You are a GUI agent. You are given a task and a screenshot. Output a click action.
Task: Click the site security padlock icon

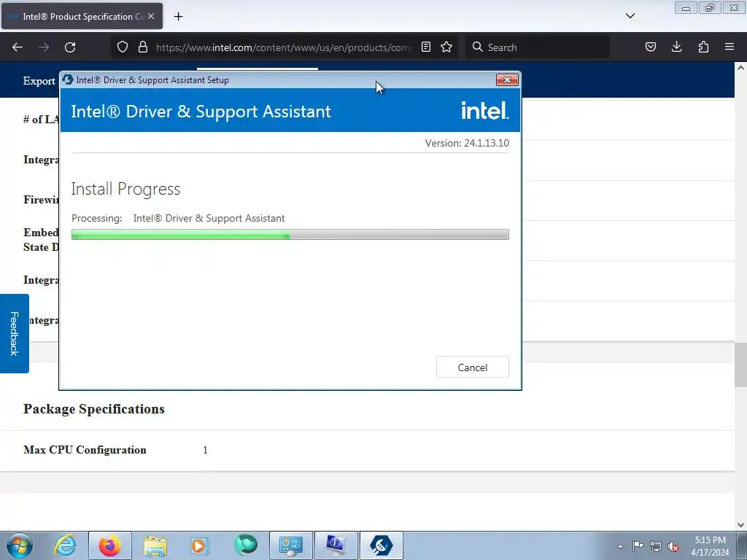pos(142,47)
